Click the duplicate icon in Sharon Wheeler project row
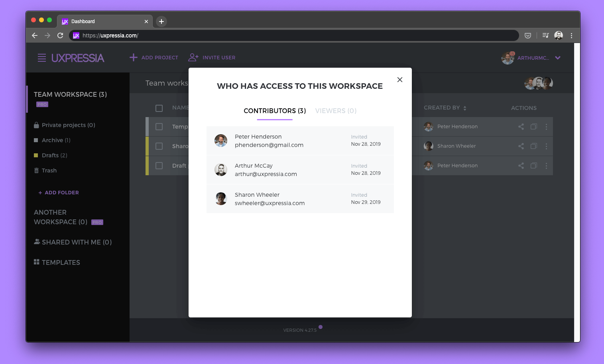This screenshot has height=364, width=604. click(x=534, y=146)
